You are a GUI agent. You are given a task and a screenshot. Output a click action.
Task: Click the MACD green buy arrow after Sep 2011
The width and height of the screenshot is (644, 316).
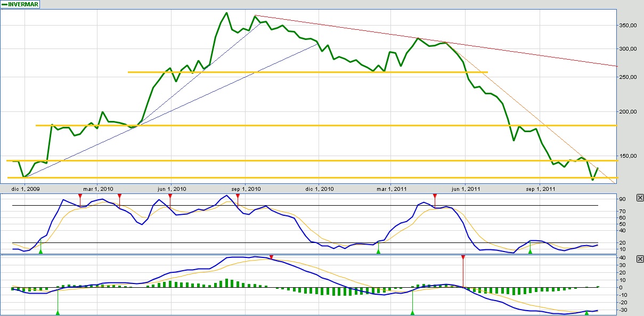(x=586, y=312)
